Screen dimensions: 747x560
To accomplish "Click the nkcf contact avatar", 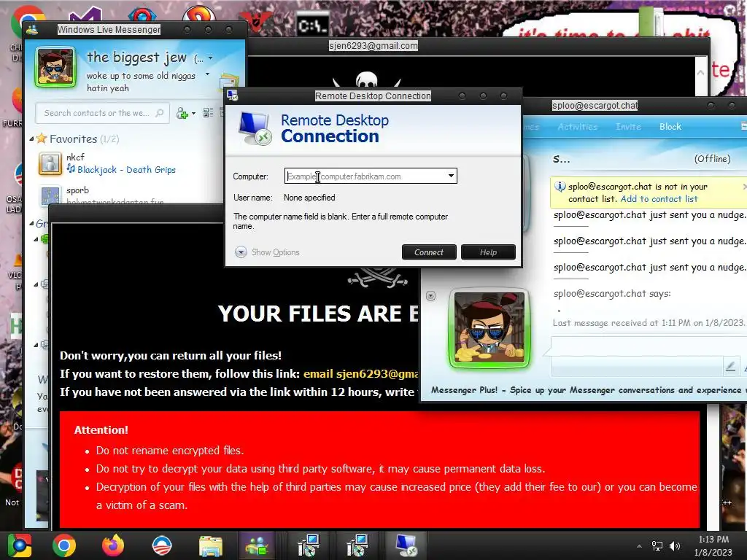I will tap(50, 163).
